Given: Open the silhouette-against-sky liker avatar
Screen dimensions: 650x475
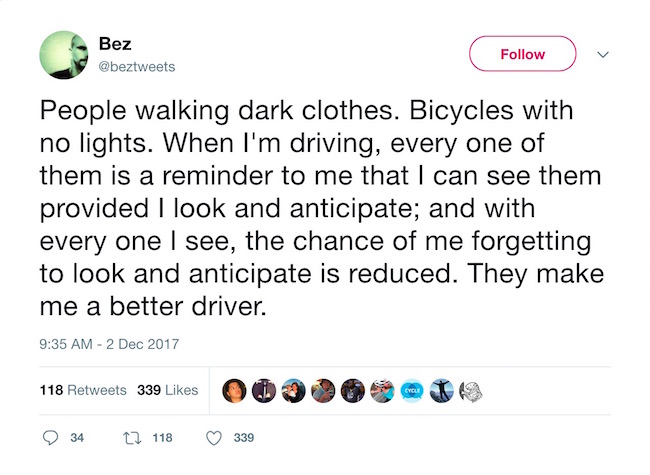Looking at the screenshot, I should 441,390.
